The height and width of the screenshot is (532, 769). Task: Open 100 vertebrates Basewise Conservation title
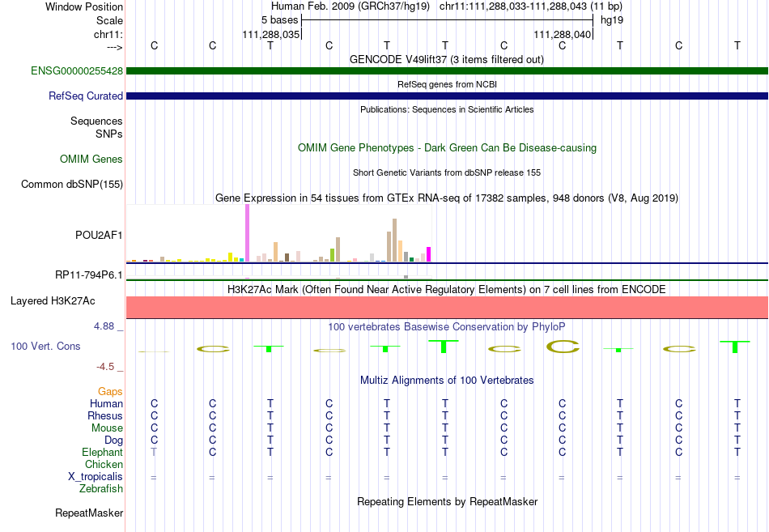click(446, 326)
